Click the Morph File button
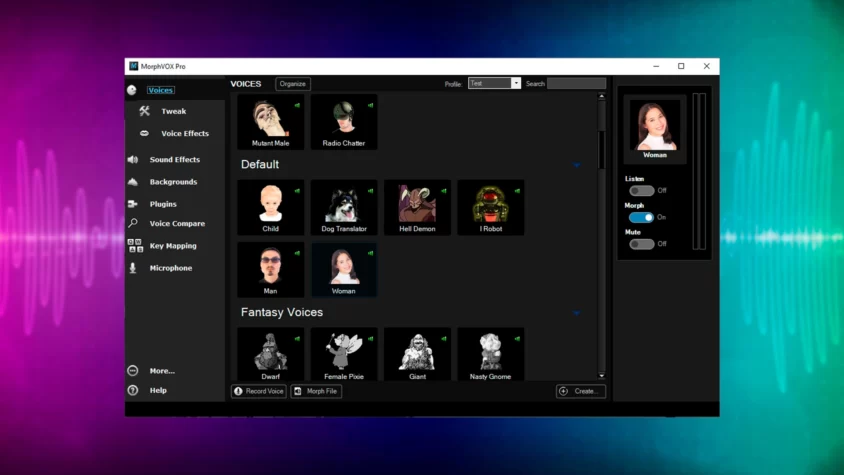 coord(316,392)
